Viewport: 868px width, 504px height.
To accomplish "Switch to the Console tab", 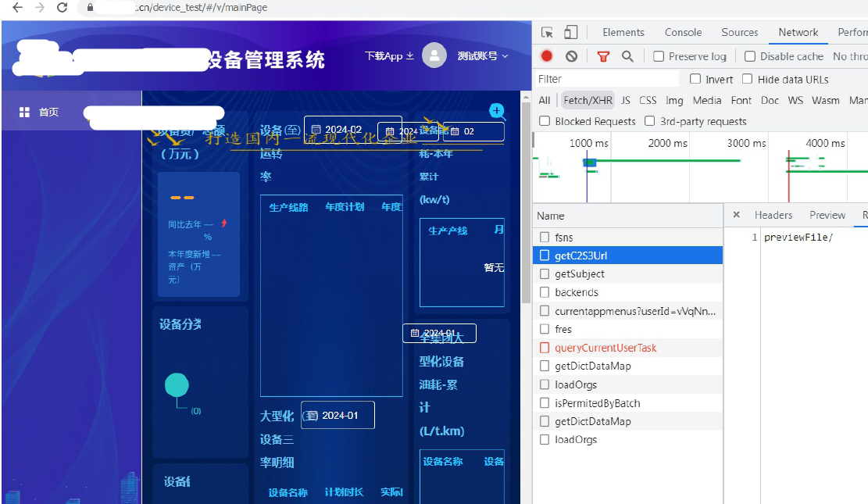I will point(683,32).
